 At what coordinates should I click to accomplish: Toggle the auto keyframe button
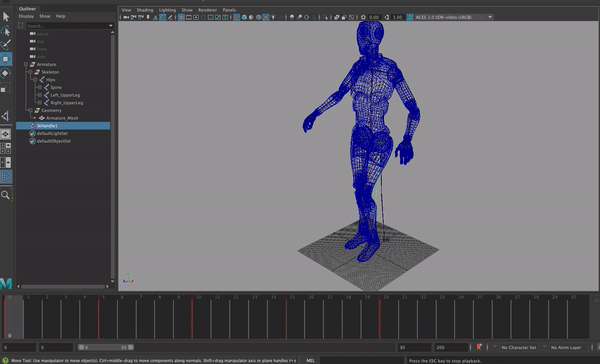[479, 347]
